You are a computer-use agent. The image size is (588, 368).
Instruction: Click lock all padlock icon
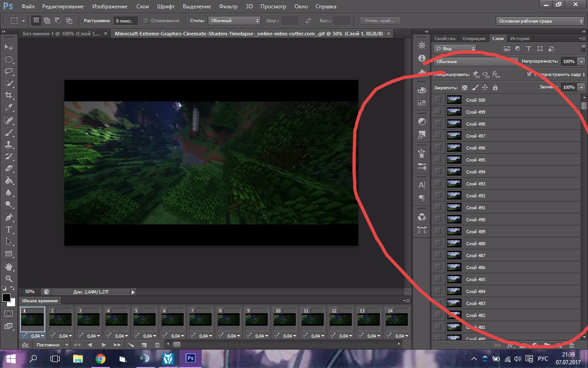pyautogui.click(x=495, y=87)
